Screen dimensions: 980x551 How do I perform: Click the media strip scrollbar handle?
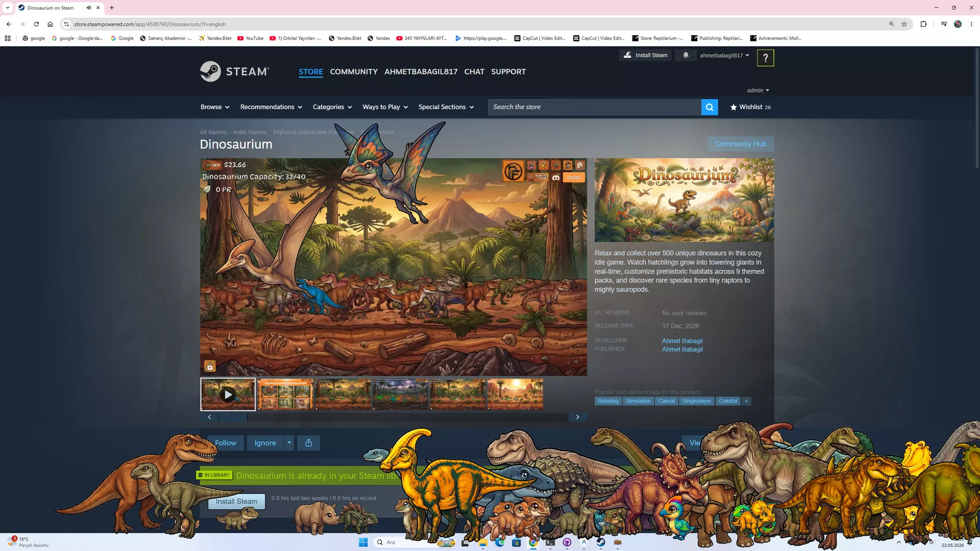point(233,417)
